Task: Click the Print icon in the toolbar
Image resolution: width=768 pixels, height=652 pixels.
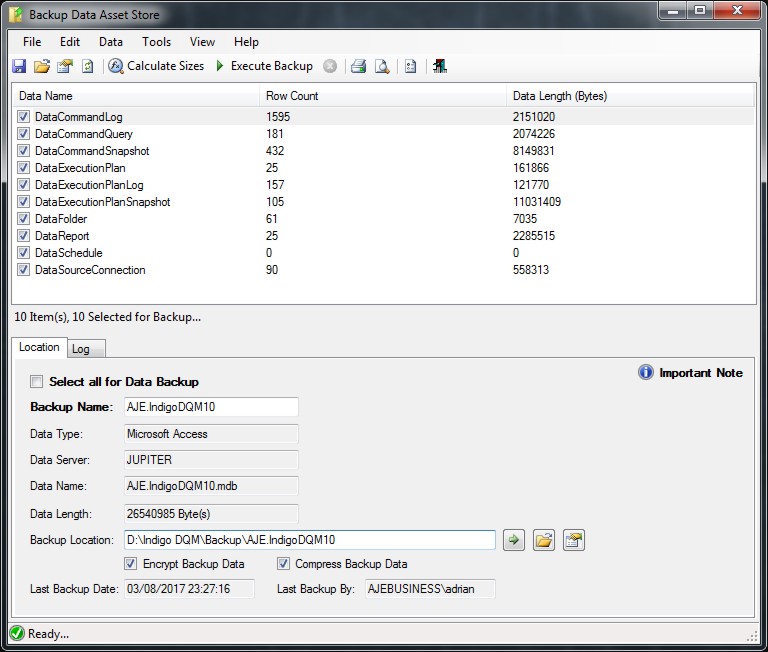Action: coord(359,66)
